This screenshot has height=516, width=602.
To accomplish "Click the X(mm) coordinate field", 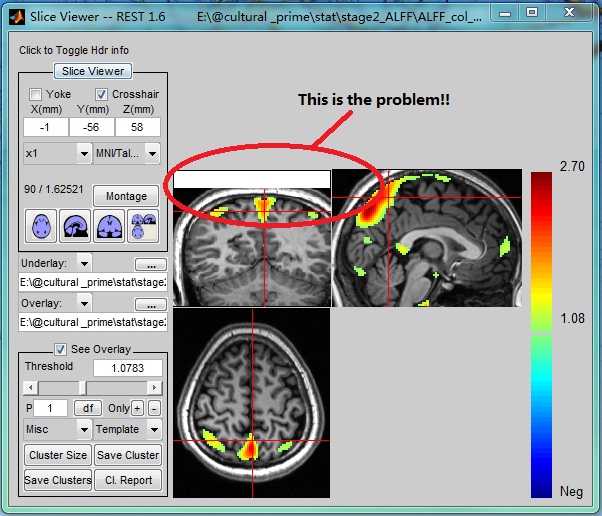I will pyautogui.click(x=46, y=127).
